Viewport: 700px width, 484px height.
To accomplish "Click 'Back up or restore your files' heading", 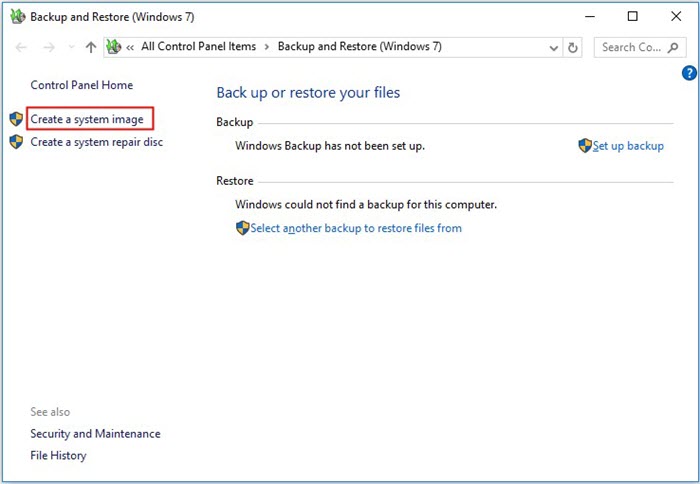I will [x=308, y=92].
